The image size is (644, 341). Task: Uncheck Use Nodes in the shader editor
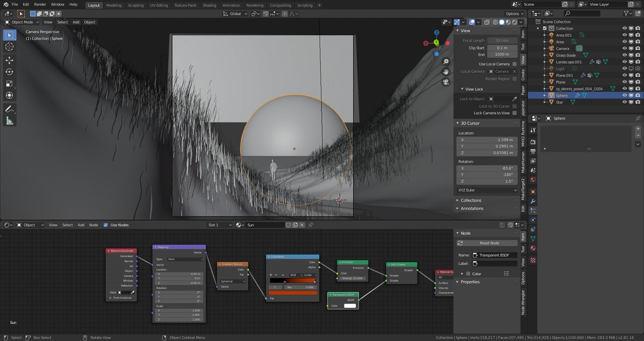pyautogui.click(x=106, y=225)
